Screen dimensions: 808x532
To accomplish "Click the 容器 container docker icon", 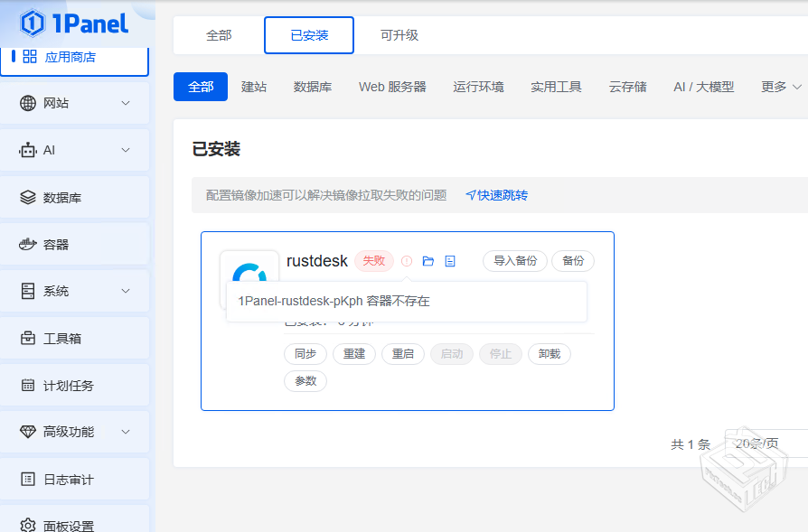I will pyautogui.click(x=27, y=245).
